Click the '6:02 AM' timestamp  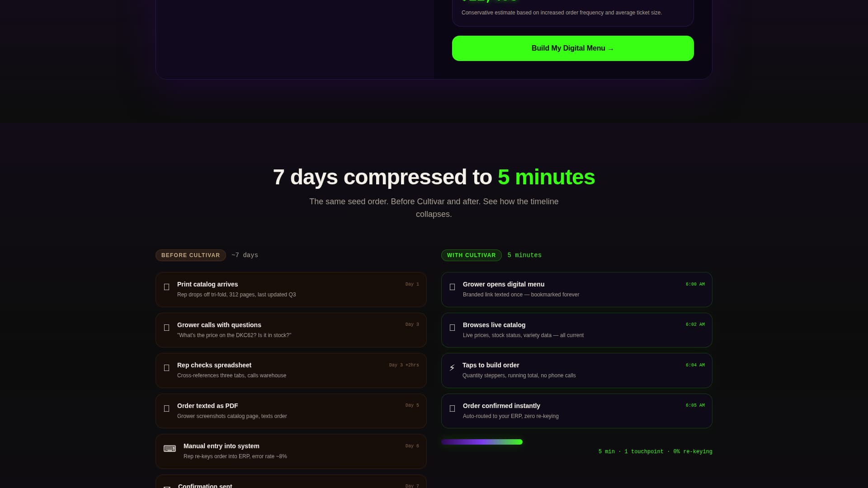(695, 324)
